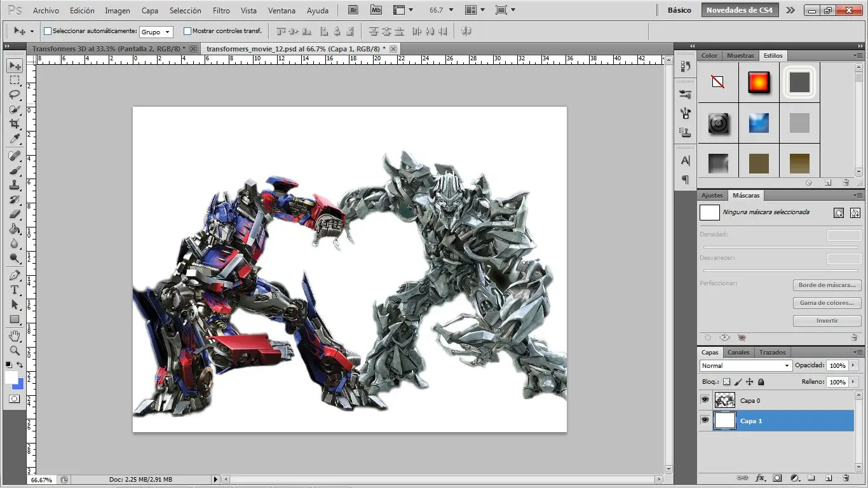This screenshot has width=868, height=488.
Task: Activate the Crop tool
Action: click(x=15, y=124)
